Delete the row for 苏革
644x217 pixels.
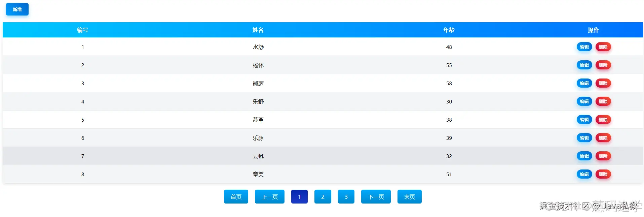[x=603, y=120]
